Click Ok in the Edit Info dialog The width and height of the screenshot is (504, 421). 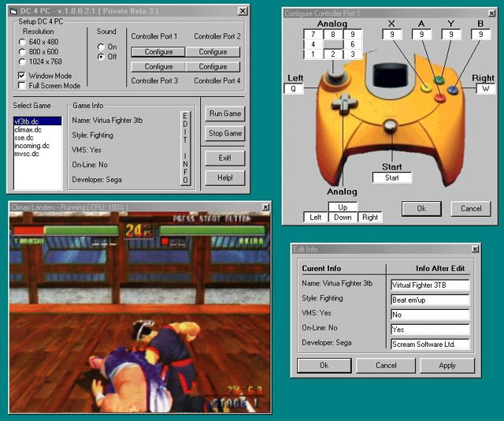tap(324, 365)
